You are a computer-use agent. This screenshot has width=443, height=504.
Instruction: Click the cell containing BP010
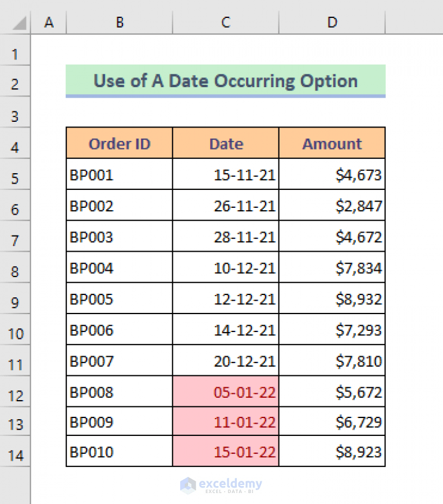[119, 451]
